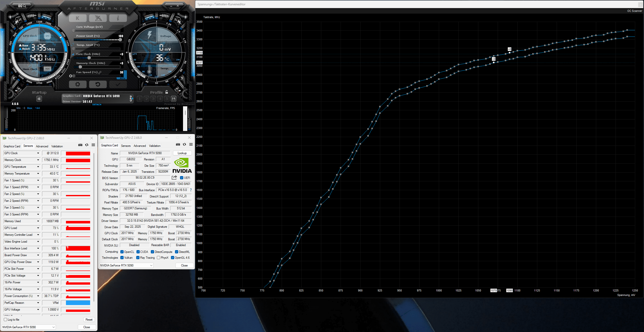644x332 pixels.
Task: Toggle the Ray Tracing checkbox
Action: click(138, 258)
